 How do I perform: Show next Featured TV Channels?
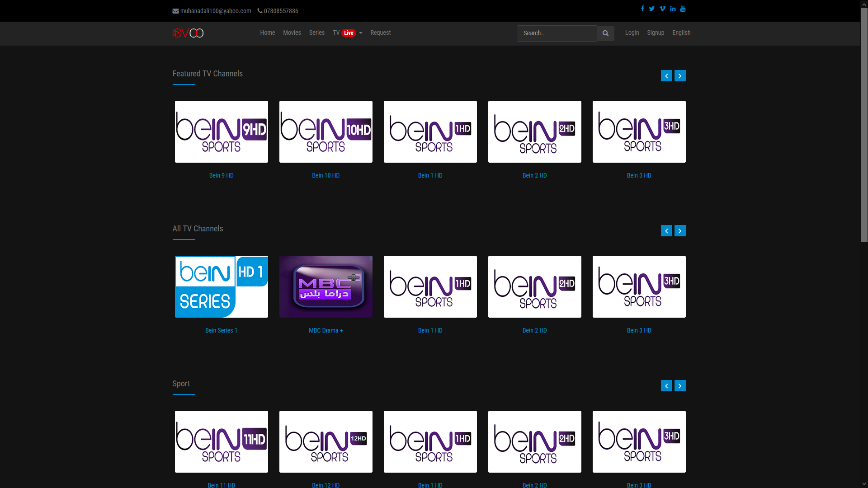[680, 76]
